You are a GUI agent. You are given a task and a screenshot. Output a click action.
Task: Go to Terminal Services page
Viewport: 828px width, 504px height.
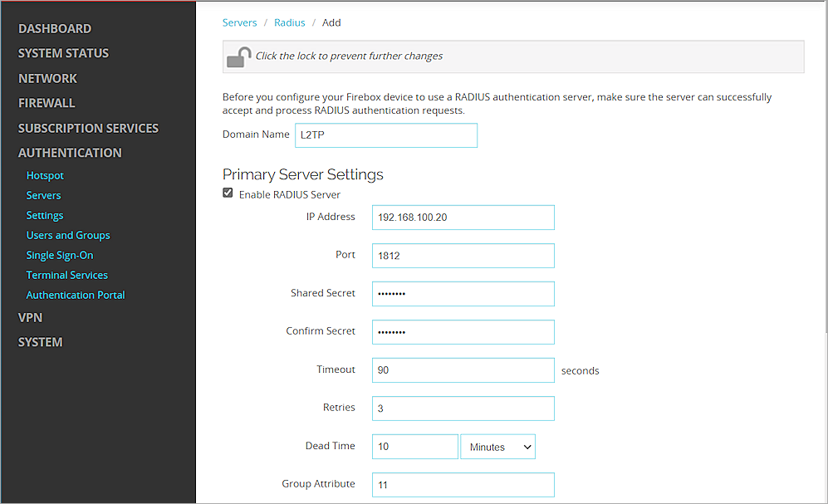click(67, 276)
